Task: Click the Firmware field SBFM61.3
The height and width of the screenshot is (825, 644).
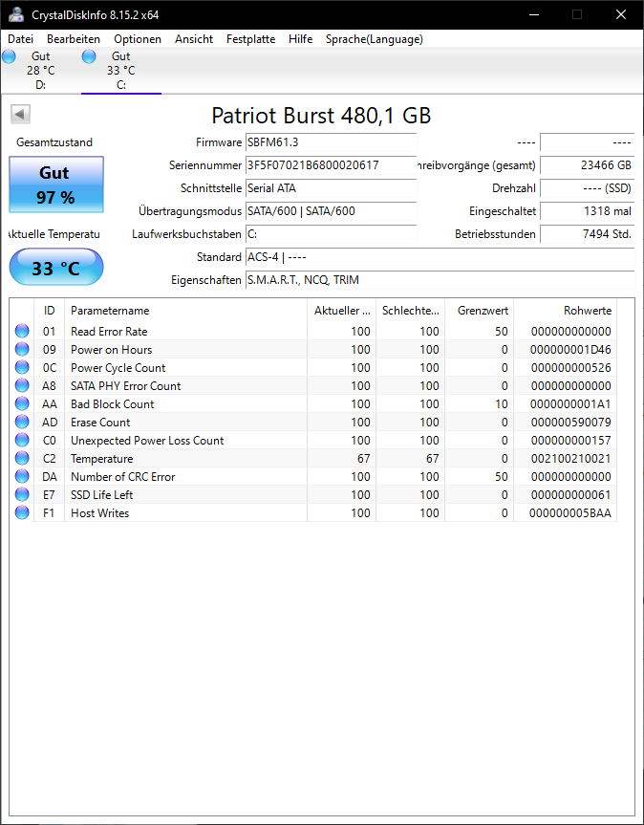Action: (x=332, y=142)
